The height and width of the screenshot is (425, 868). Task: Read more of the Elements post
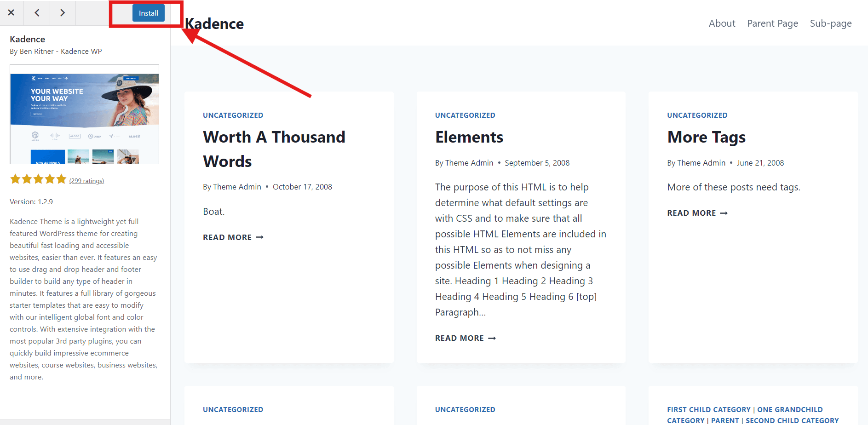[x=465, y=338]
